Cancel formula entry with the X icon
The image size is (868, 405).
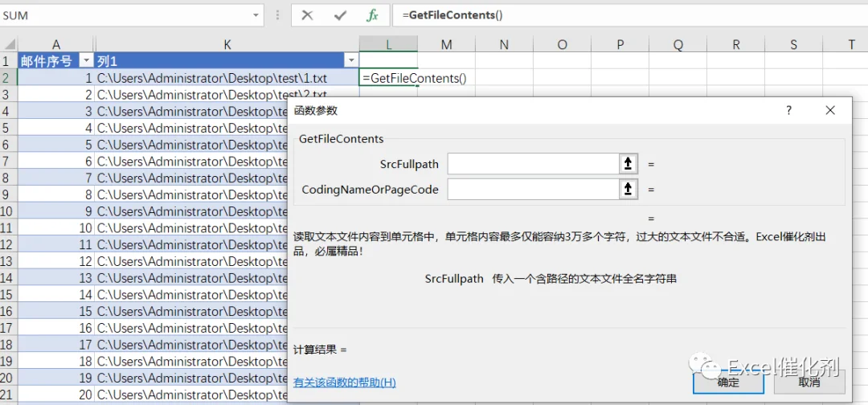click(x=307, y=15)
